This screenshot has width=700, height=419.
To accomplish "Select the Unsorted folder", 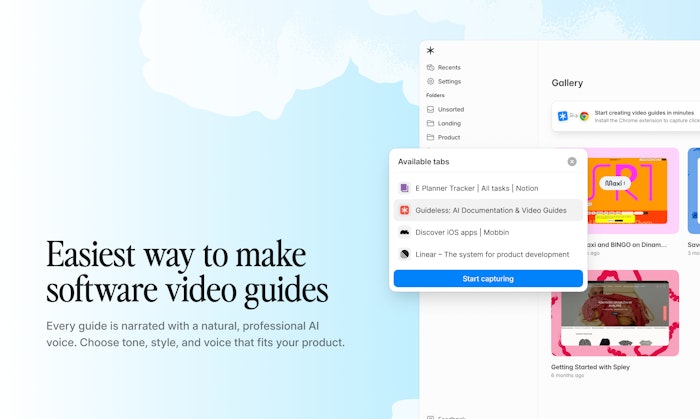I will click(x=446, y=109).
